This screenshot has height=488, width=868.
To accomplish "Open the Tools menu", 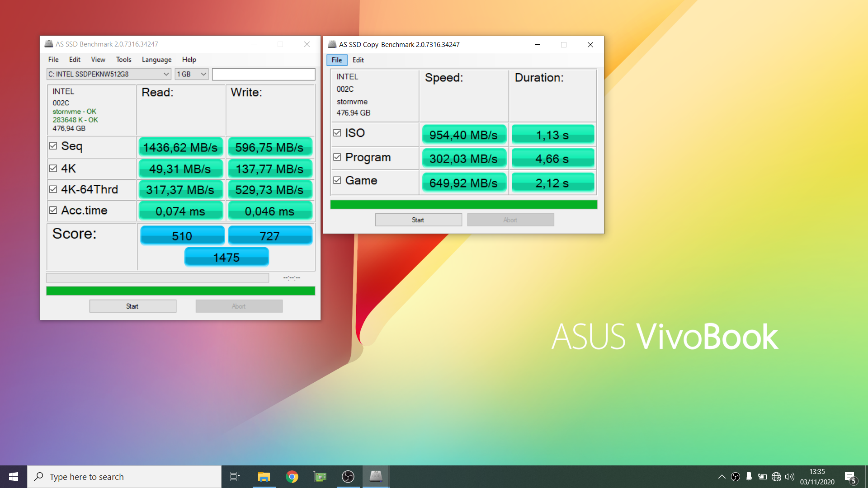I will [x=123, y=60].
